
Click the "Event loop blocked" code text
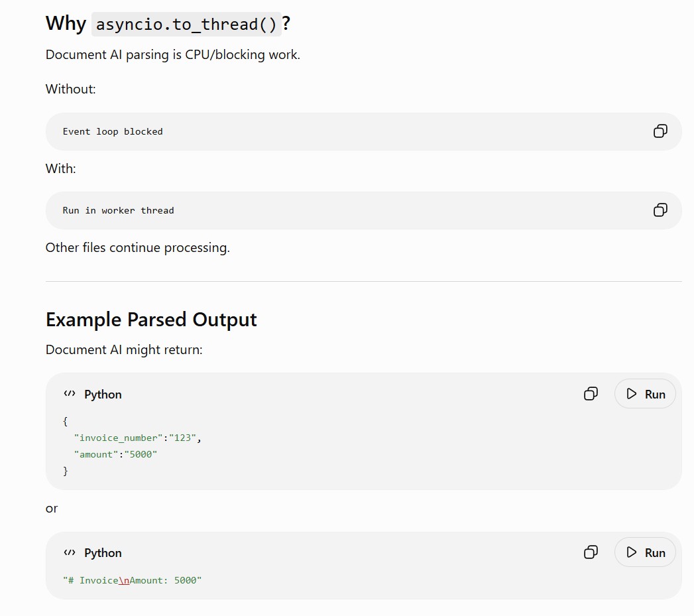(x=113, y=131)
